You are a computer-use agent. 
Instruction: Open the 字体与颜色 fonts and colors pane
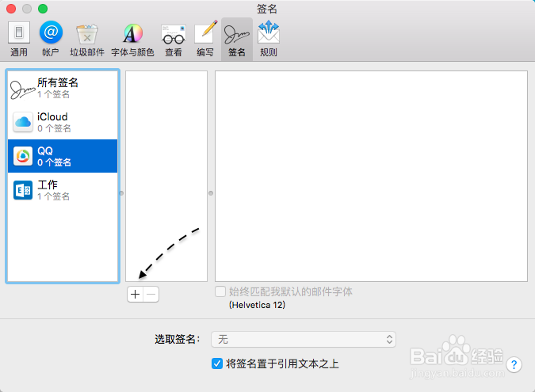point(132,40)
